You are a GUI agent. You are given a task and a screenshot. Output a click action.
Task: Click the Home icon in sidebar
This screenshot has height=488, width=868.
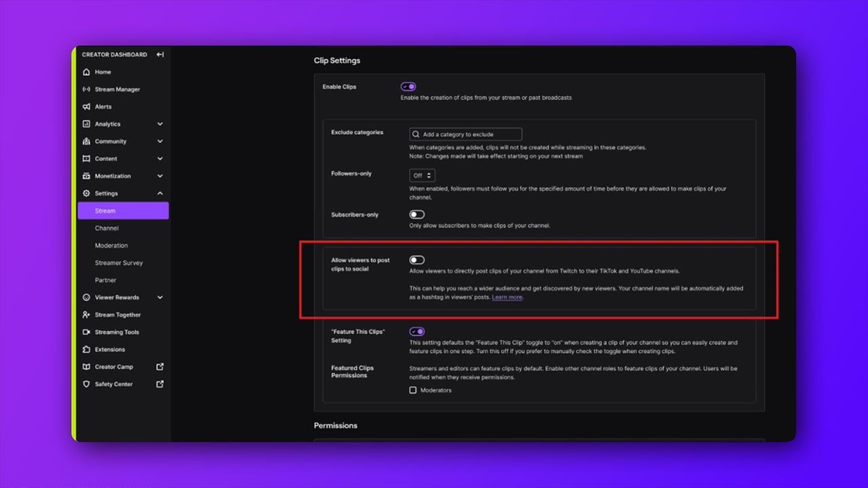(86, 72)
